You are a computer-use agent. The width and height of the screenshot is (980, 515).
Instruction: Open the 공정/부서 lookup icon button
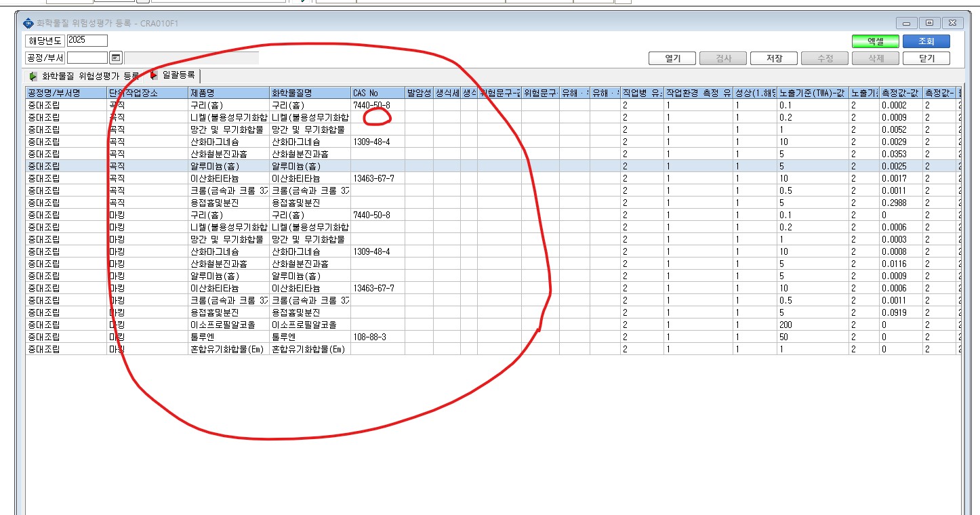[x=115, y=58]
